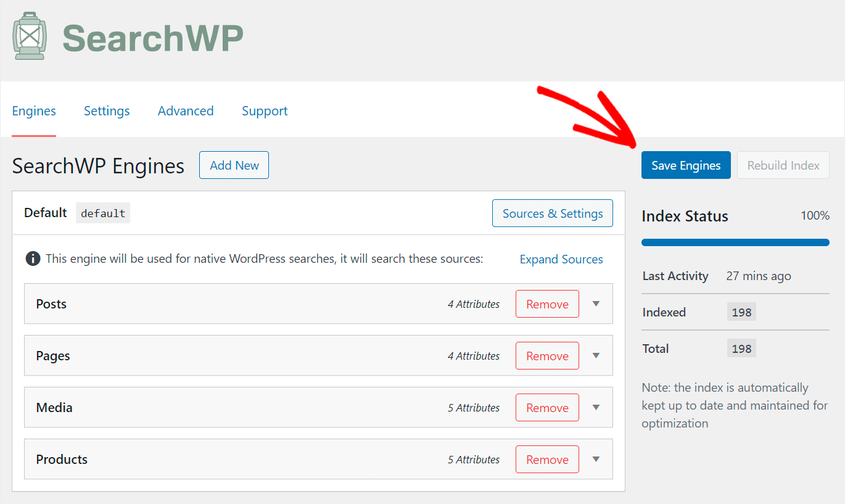Click the Expand Sources link

pyautogui.click(x=561, y=259)
